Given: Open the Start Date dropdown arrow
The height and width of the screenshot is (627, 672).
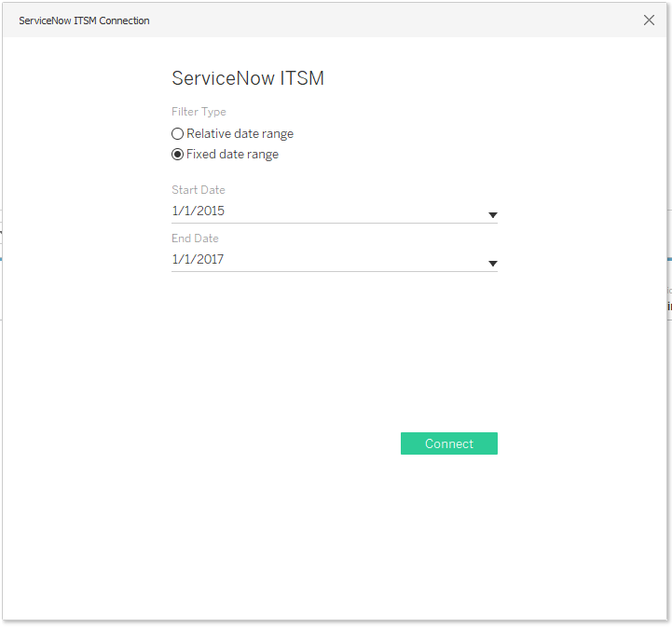Looking at the screenshot, I should click(x=493, y=215).
